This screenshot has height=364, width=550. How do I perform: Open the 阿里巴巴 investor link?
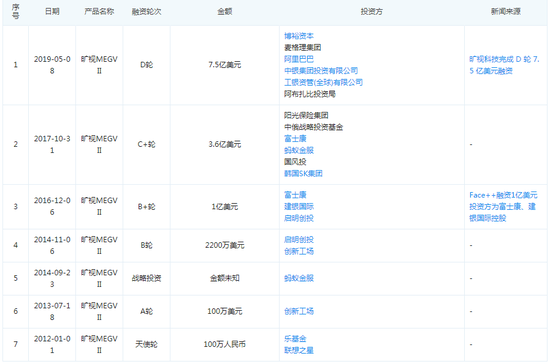click(299, 59)
